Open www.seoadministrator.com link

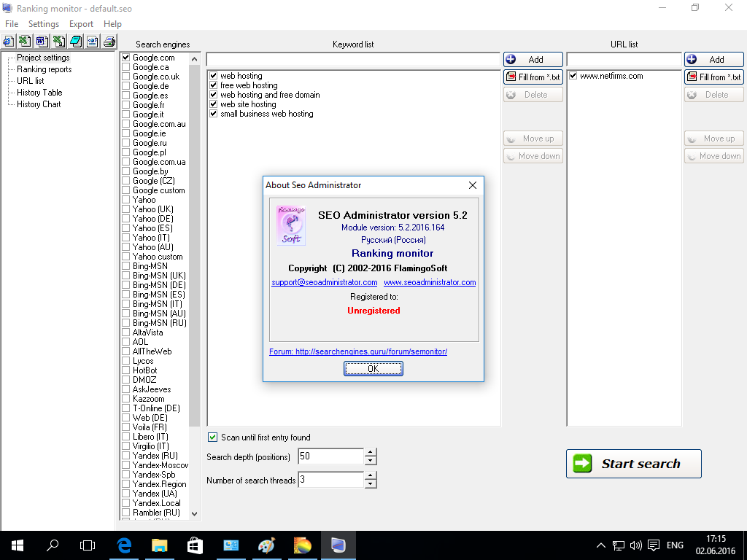[430, 282]
